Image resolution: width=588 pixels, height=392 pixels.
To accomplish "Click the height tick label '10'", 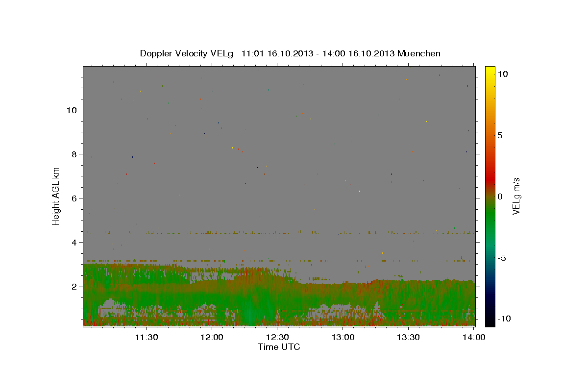I will pos(72,110).
